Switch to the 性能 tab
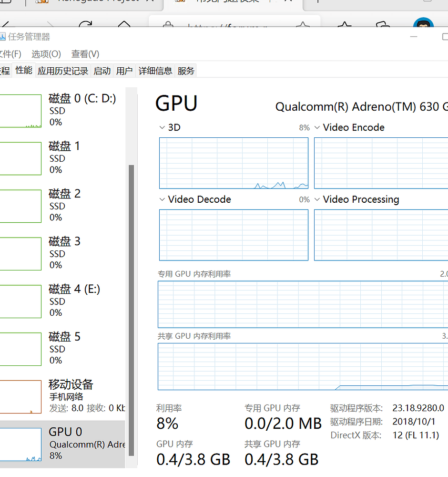Screen dimensions: 448x477 [24, 70]
